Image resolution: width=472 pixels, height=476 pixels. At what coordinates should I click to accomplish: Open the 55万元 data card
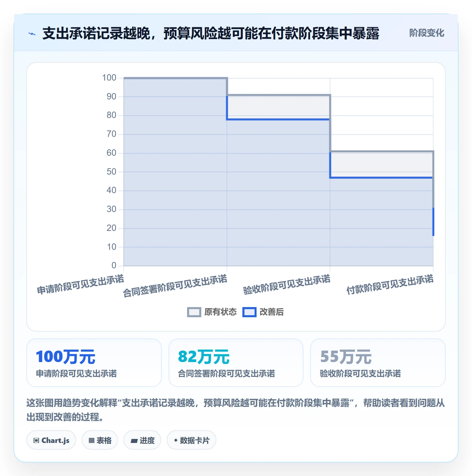pos(378,363)
